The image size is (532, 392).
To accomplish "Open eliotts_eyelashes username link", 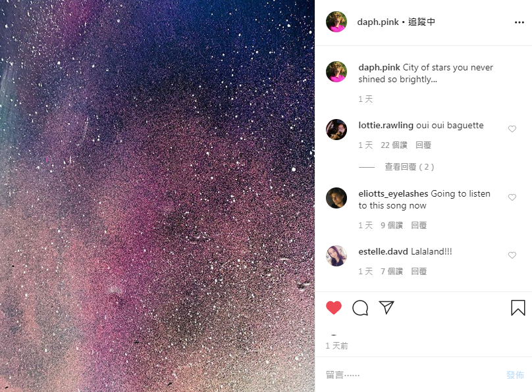I will coord(393,193).
